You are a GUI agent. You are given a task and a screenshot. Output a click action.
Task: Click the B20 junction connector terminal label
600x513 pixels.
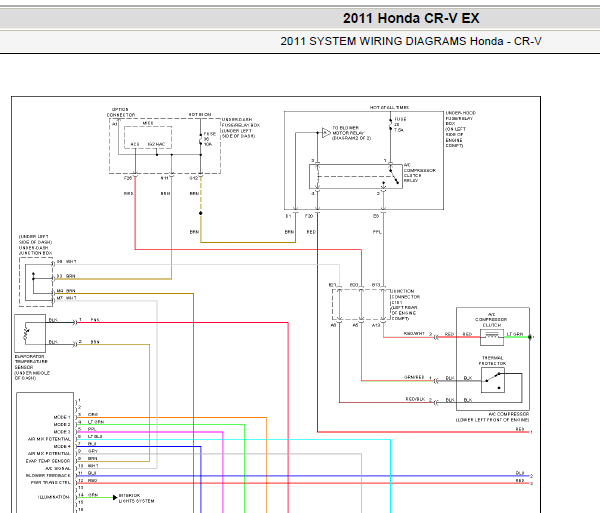(354, 285)
